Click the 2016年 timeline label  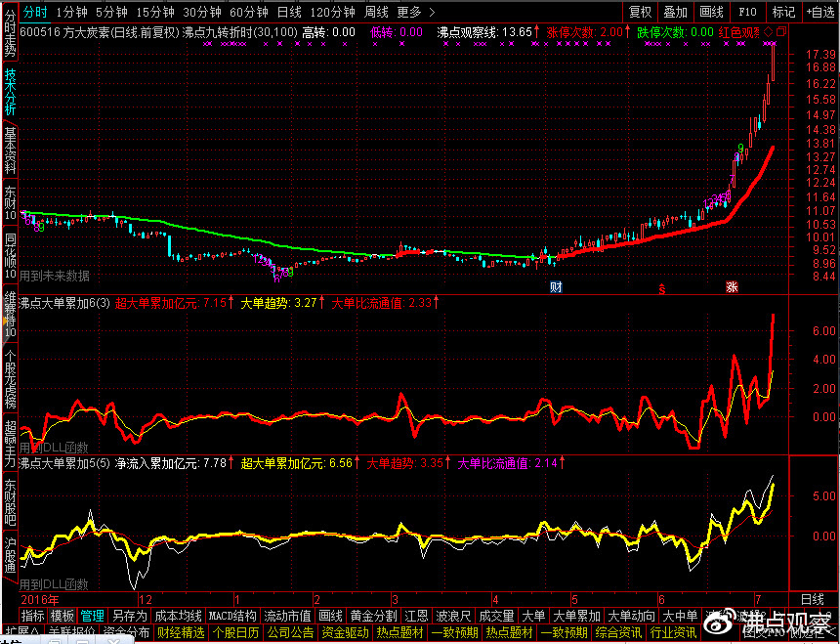coord(41,598)
